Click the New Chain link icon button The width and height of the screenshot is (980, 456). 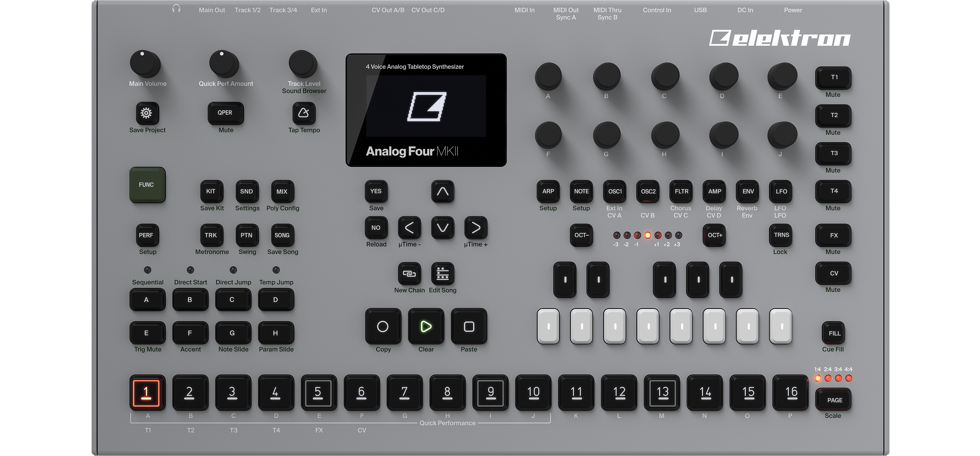(409, 273)
